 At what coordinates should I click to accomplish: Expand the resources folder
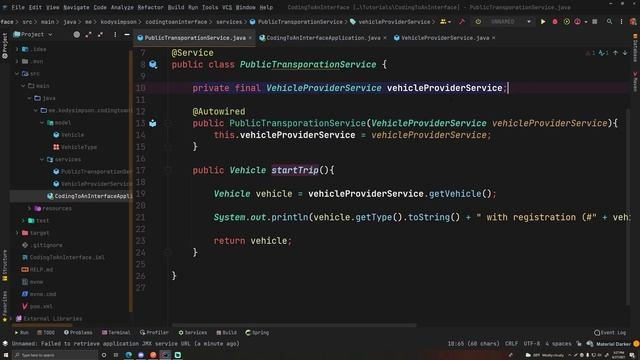click(x=29, y=208)
